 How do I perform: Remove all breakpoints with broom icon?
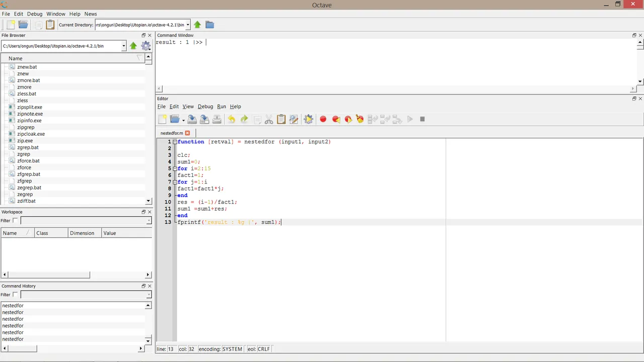pos(360,119)
